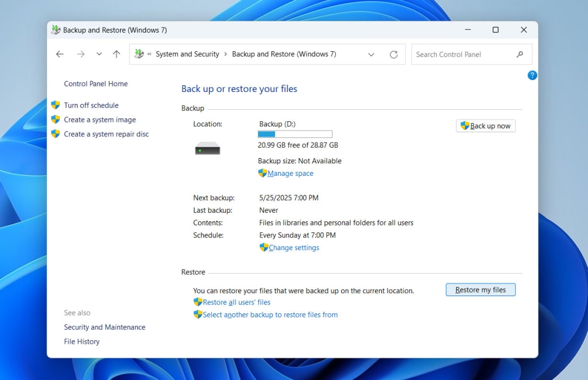This screenshot has height=380, width=588.
Task: Select another backup to restore files from
Action: tap(270, 314)
